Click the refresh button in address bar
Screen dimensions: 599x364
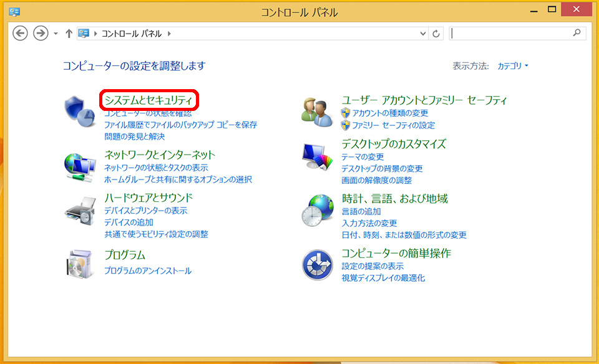(x=436, y=34)
